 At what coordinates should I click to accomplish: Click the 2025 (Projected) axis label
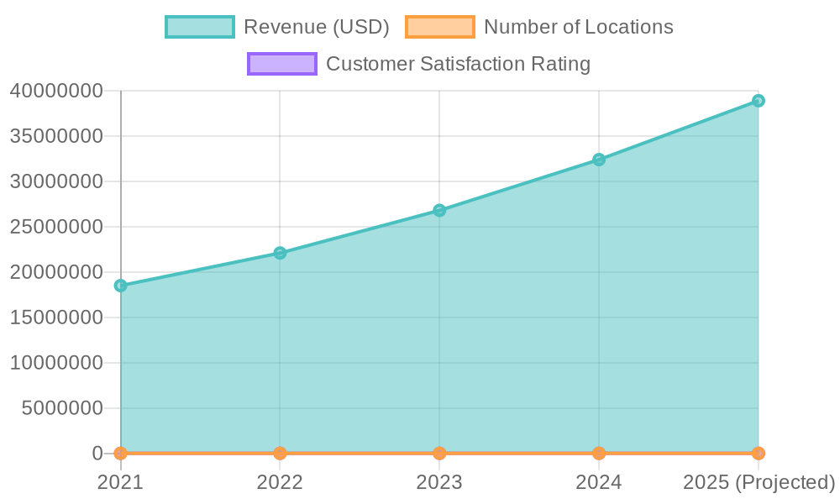coord(759,482)
